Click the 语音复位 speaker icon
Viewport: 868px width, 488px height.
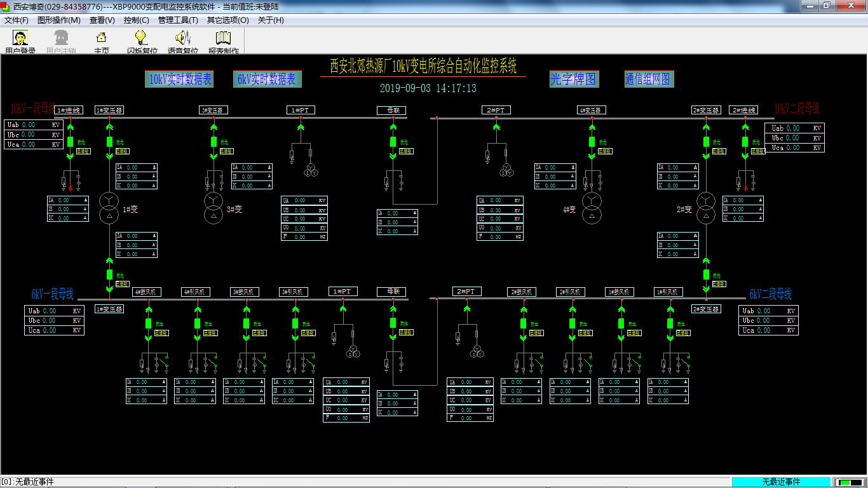click(x=183, y=39)
